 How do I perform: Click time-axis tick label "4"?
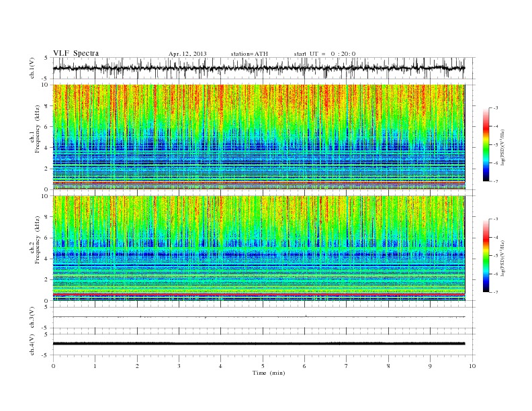[x=220, y=366]
